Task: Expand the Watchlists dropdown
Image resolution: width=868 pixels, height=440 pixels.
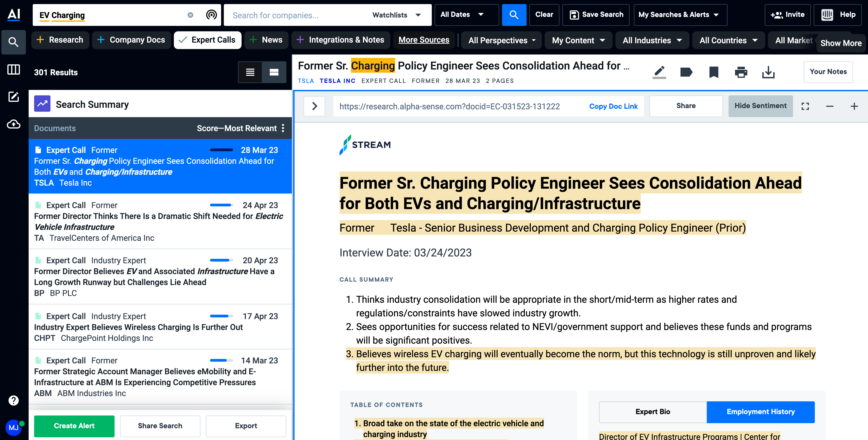Action: 396,15
